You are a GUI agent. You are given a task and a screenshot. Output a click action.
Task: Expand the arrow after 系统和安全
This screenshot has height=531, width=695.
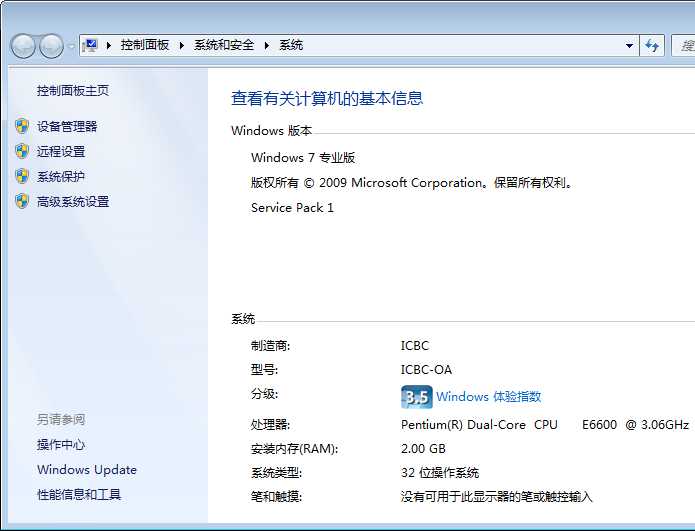click(266, 45)
